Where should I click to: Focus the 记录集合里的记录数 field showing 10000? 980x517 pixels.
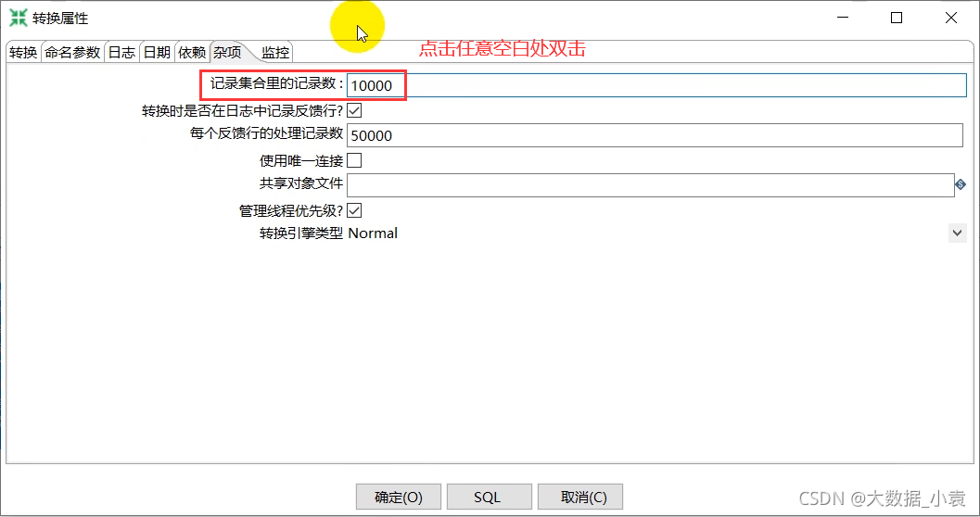tap(656, 85)
